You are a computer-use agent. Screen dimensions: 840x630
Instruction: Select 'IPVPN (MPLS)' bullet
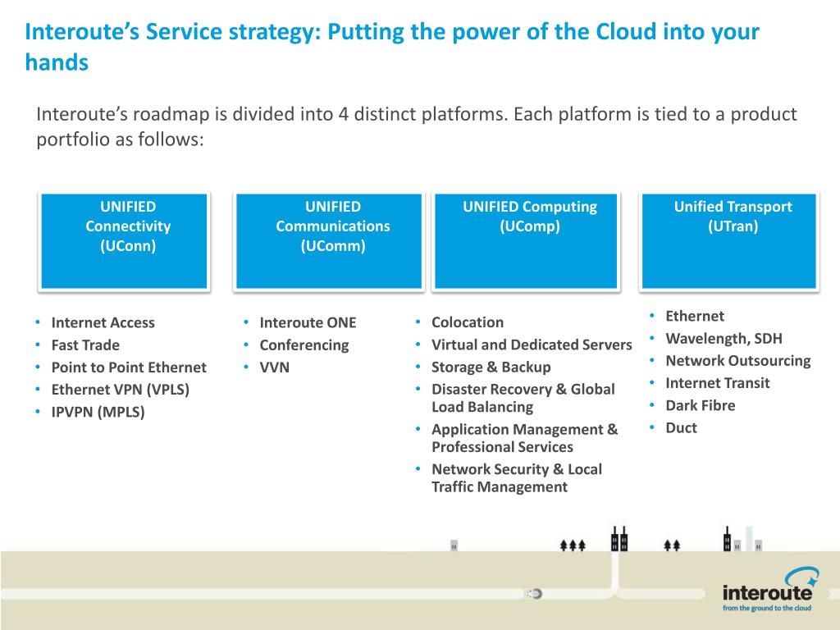tap(98, 412)
